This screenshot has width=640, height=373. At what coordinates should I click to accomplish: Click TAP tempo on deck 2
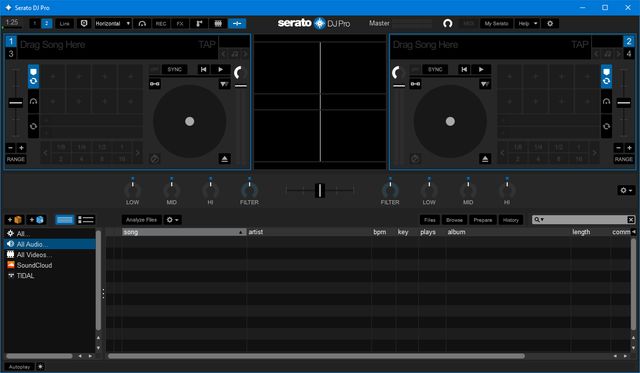tap(580, 44)
